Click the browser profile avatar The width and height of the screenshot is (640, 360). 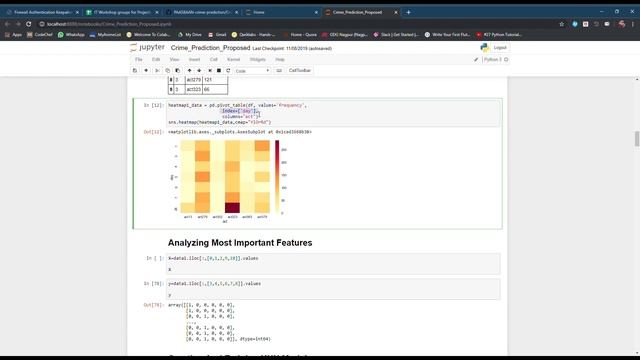[622, 24]
